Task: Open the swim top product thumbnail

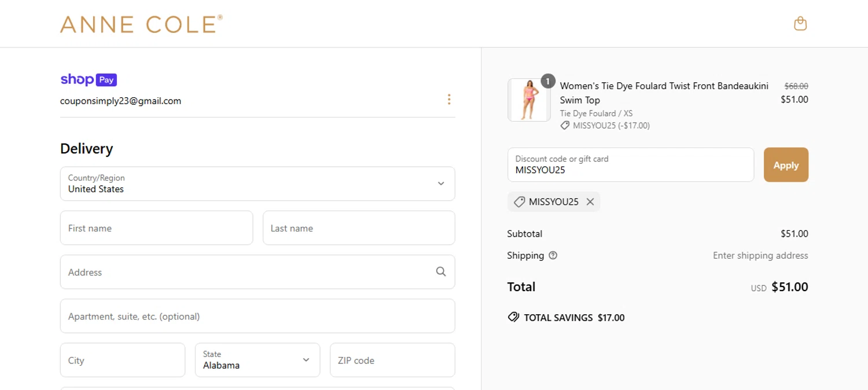Action: click(x=529, y=100)
